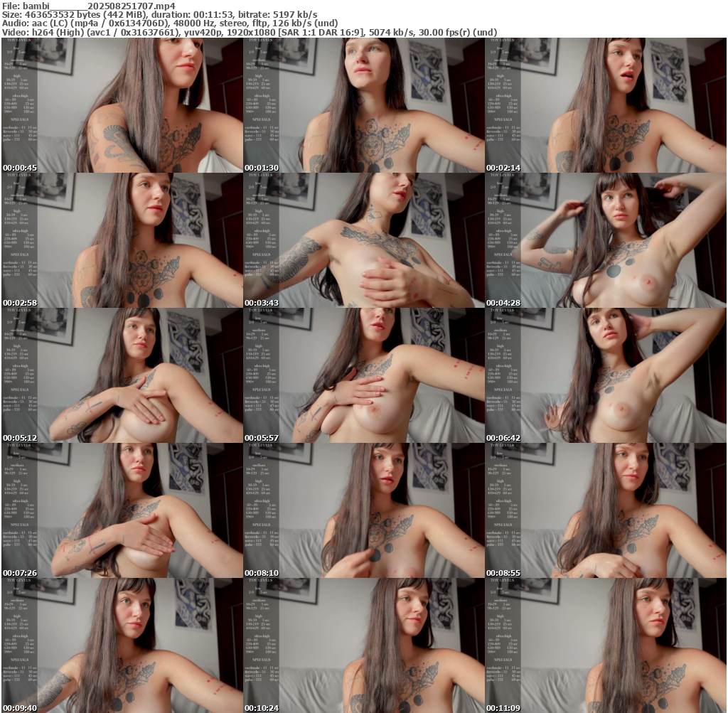Select the thumbnail at 00:06:42
728x713 pixels.
(605, 375)
